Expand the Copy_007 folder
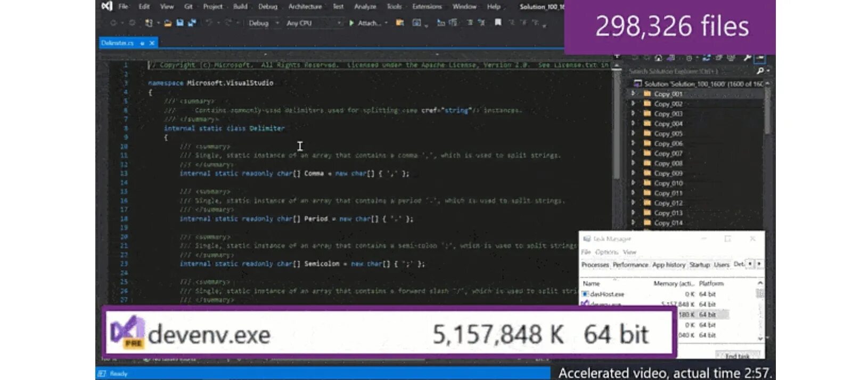The width and height of the screenshot is (868, 380). click(633, 153)
